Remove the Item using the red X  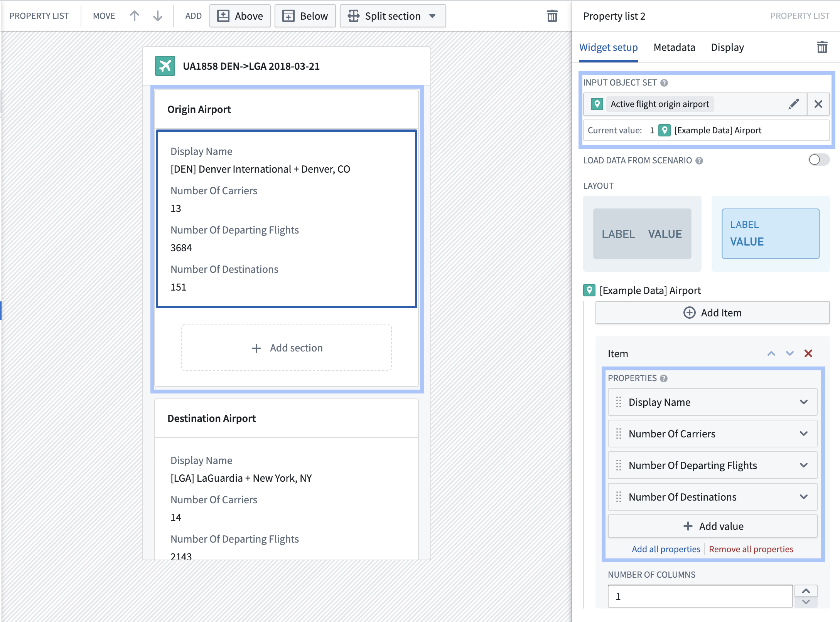click(808, 353)
